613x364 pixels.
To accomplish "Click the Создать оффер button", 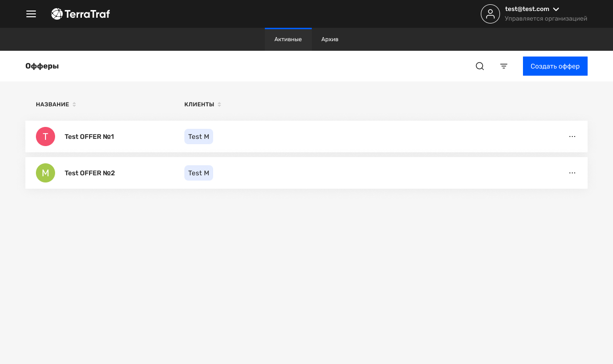I will (555, 66).
